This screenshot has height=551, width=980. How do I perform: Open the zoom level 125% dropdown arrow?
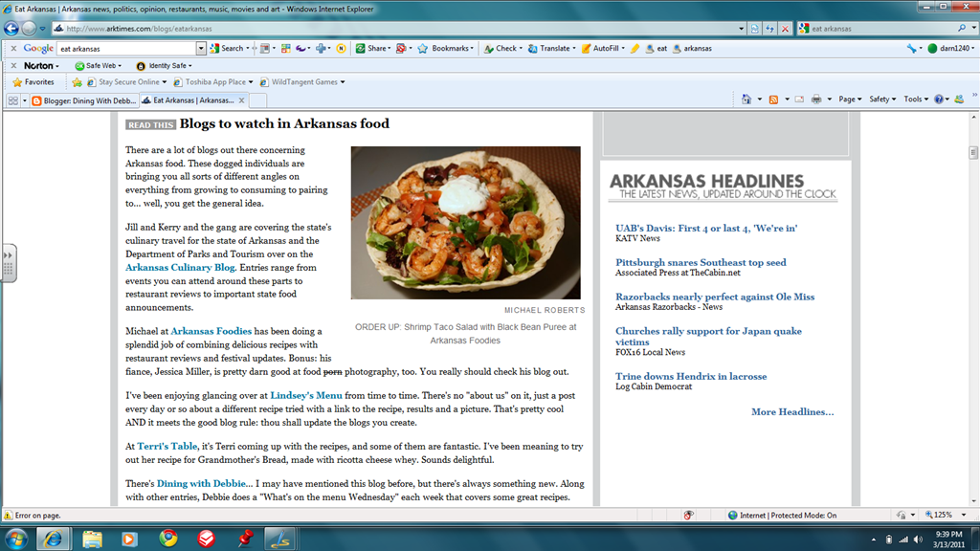pyautogui.click(x=964, y=515)
